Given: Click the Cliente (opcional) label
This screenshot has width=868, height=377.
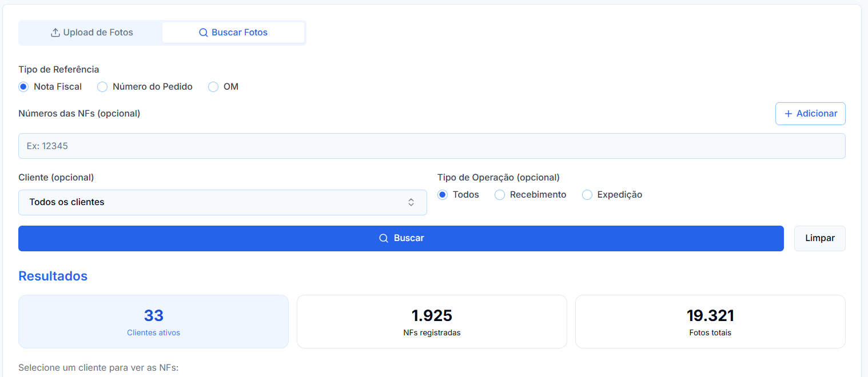Looking at the screenshot, I should point(56,177).
